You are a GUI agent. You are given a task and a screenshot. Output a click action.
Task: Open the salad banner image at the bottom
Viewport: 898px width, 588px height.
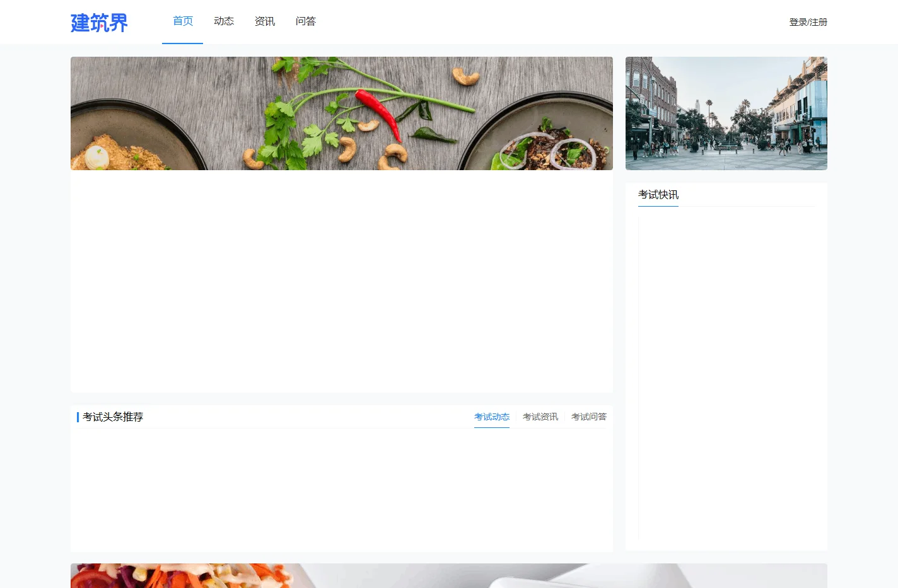click(449, 576)
